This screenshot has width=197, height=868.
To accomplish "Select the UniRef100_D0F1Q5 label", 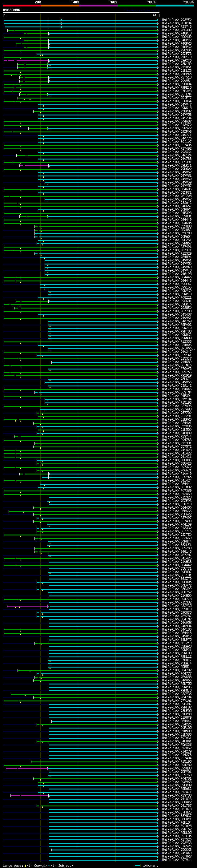I will pos(177,728).
